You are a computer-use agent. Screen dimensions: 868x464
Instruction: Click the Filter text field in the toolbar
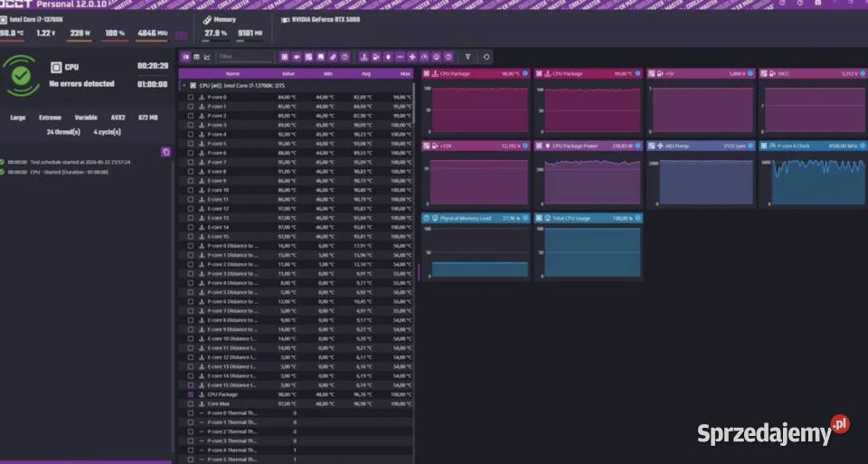(x=244, y=56)
